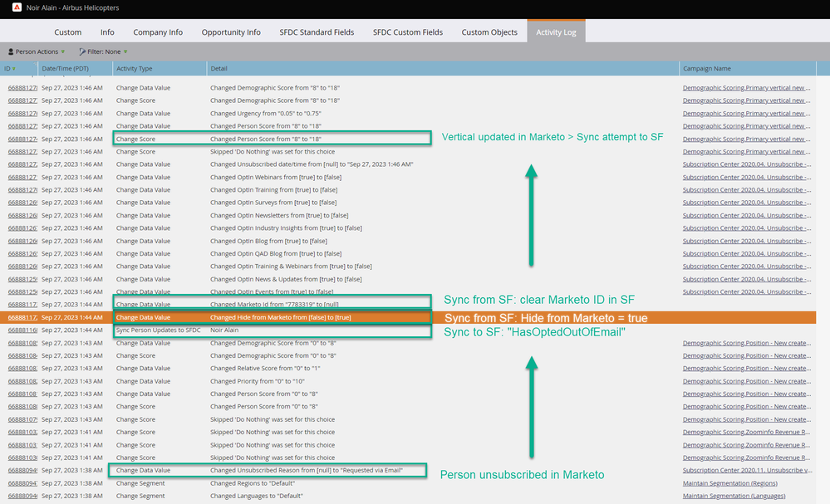The width and height of the screenshot is (830, 504).
Task: Click the green sort arrow in ID column
Action: click(x=14, y=68)
